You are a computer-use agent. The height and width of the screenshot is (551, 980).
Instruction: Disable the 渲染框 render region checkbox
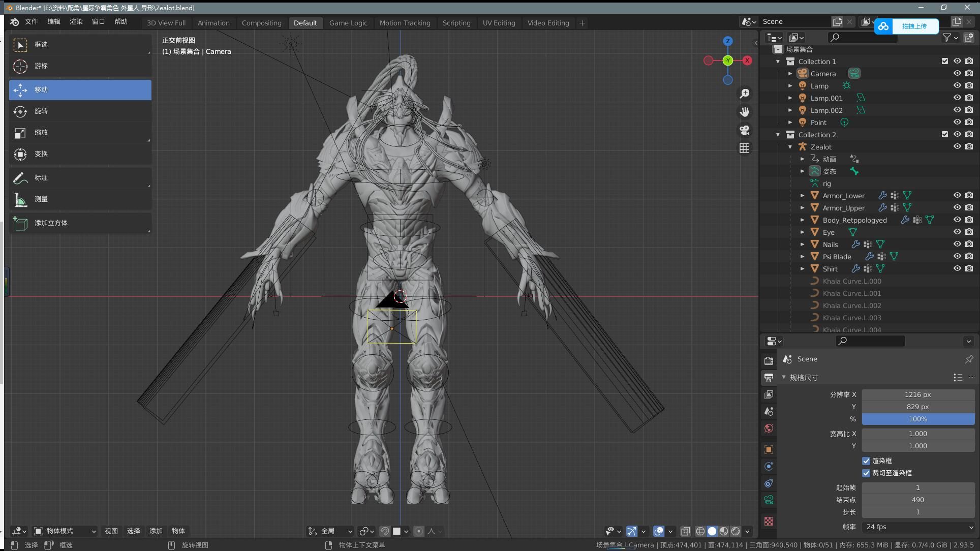point(866,461)
